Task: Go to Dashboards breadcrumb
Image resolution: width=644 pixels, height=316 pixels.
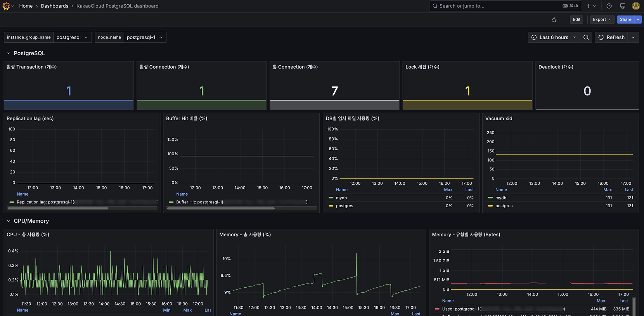Action: [x=54, y=6]
